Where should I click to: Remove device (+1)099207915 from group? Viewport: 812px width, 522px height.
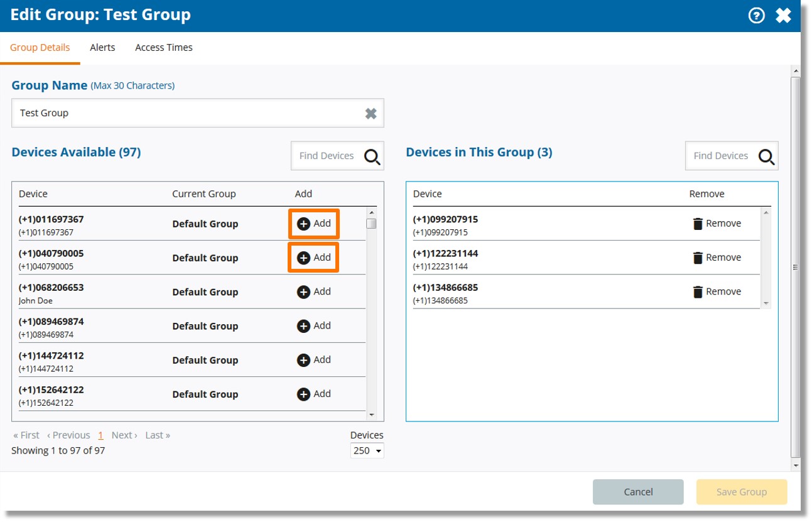point(717,224)
